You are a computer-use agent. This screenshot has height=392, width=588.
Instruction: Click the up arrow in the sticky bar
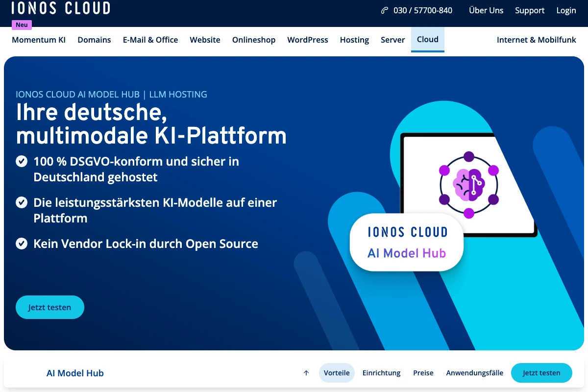pyautogui.click(x=306, y=373)
